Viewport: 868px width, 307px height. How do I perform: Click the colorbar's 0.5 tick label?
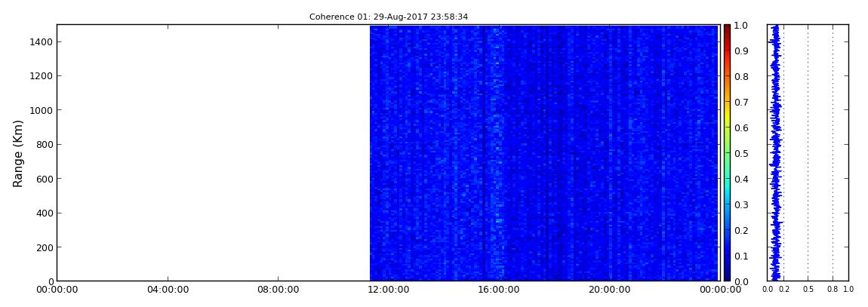coord(740,153)
